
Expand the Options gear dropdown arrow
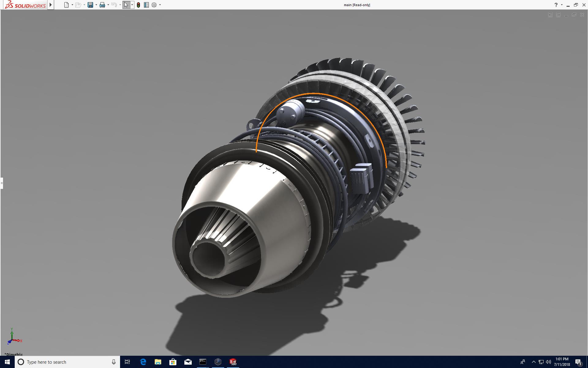[160, 5]
